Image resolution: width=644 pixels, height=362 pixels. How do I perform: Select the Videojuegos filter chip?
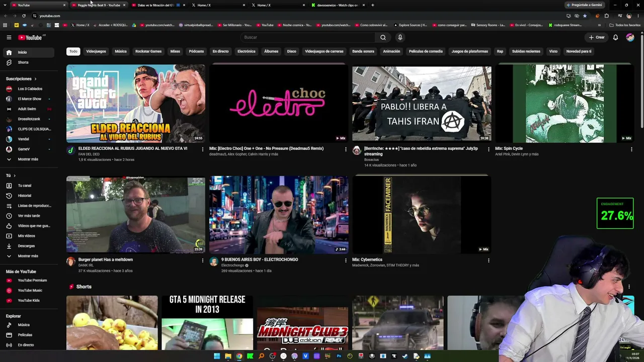click(96, 51)
